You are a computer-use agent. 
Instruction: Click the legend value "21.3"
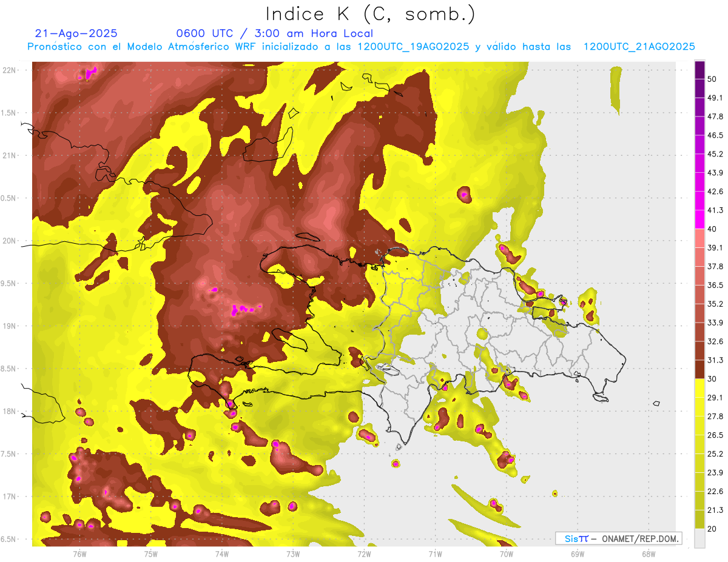pos(715,510)
